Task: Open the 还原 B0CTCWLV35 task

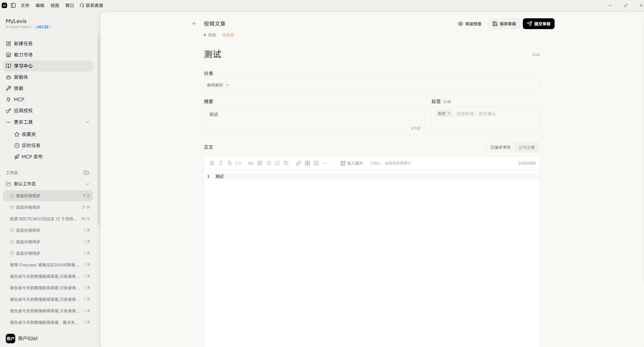Action: 48,219
